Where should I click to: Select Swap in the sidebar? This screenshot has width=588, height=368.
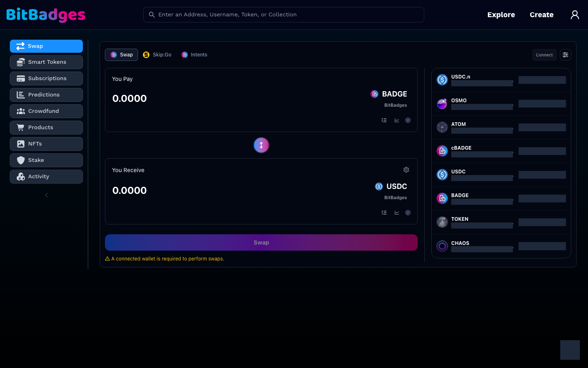[46, 46]
